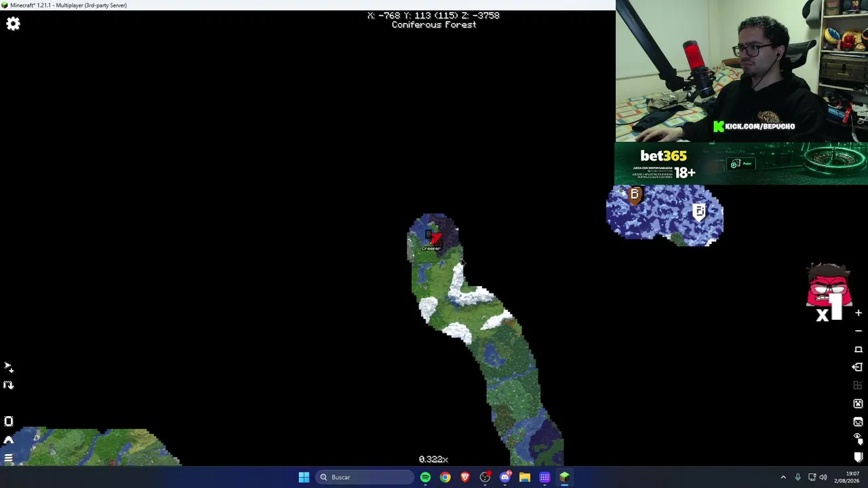Screen dimensions: 868x488
Task: Click the dome-shaped icon on left toolbar
Action: tap(8, 440)
